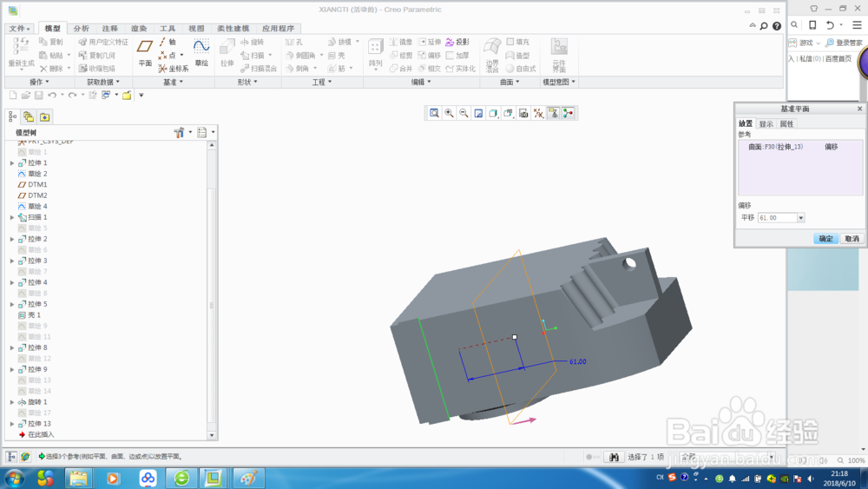Click the Open file icon in quick toolbar
The image size is (868, 489).
click(x=26, y=96)
